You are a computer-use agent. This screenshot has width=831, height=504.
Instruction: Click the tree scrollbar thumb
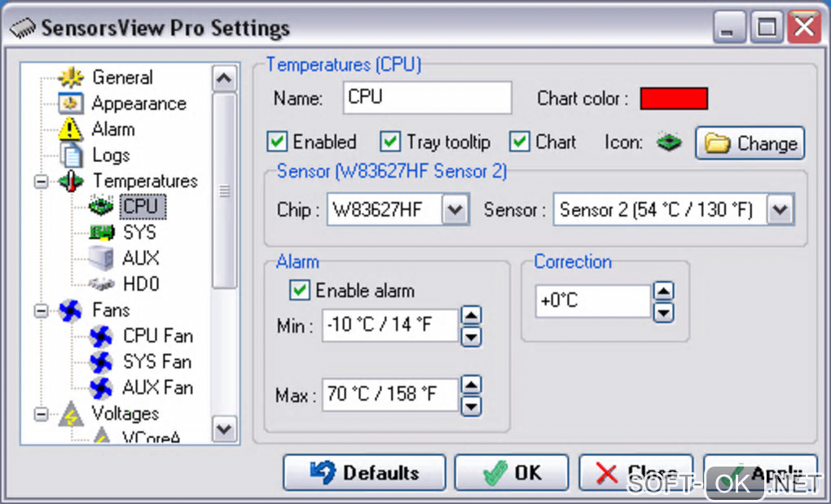(224, 191)
